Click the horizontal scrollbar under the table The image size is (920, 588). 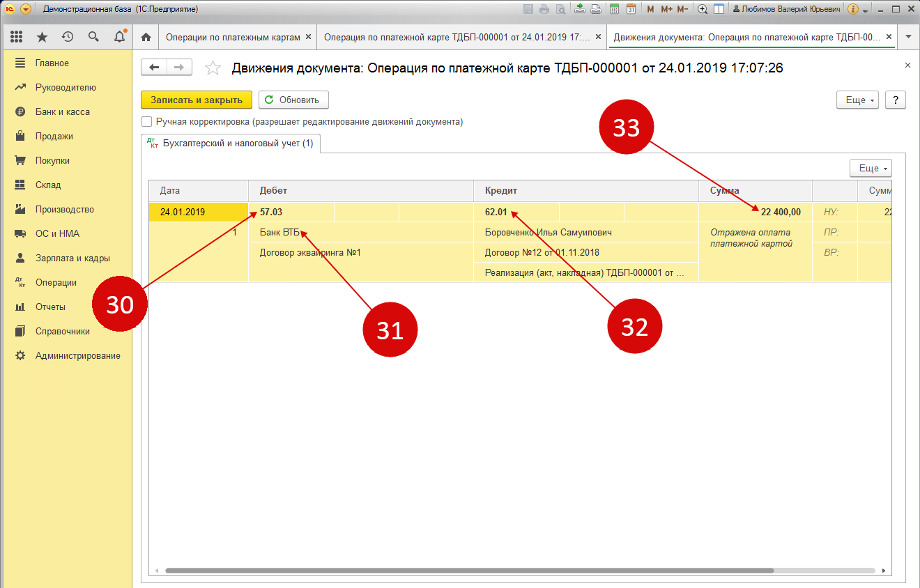click(469, 570)
